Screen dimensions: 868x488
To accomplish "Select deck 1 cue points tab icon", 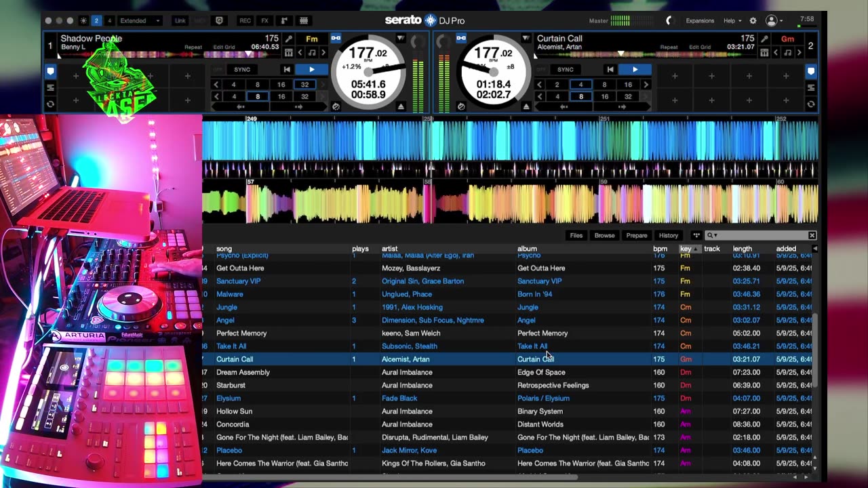I will [x=50, y=71].
